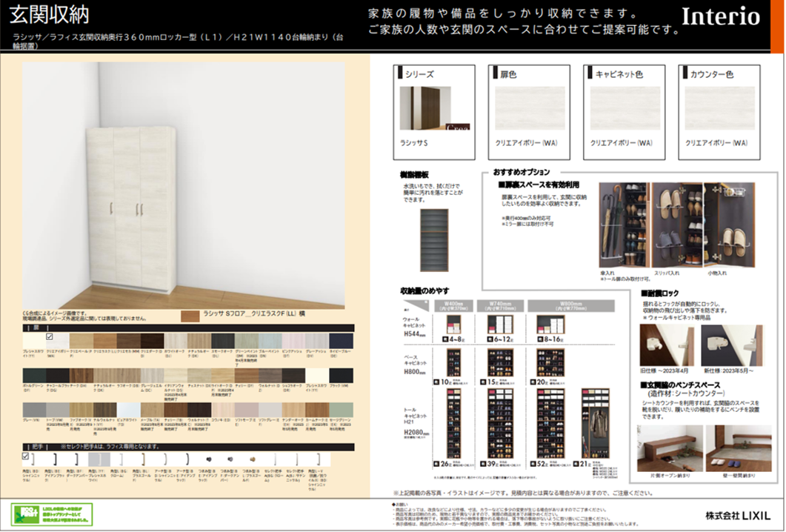Choose the セージグリーン door color swatch
This screenshot has height=532, width=786.
(335, 409)
